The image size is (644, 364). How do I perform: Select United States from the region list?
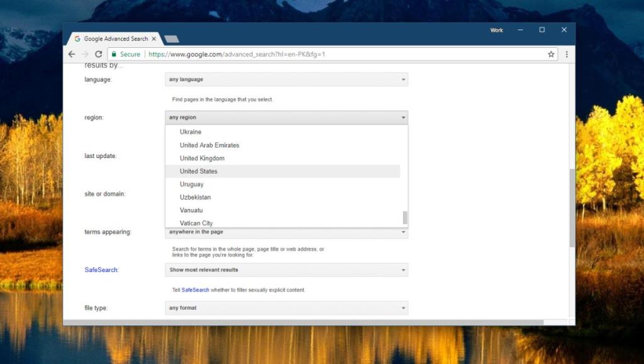(198, 171)
